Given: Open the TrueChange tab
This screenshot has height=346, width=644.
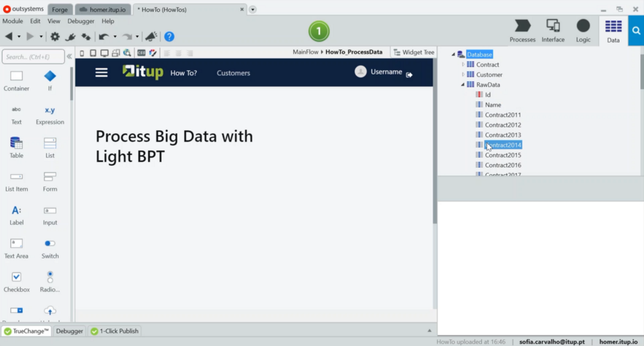Looking at the screenshot, I should point(26,331).
